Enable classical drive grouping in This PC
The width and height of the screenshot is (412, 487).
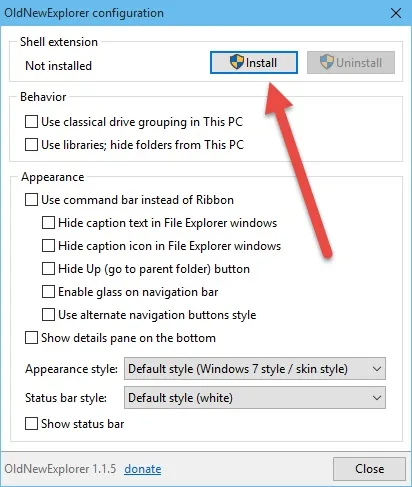point(31,122)
